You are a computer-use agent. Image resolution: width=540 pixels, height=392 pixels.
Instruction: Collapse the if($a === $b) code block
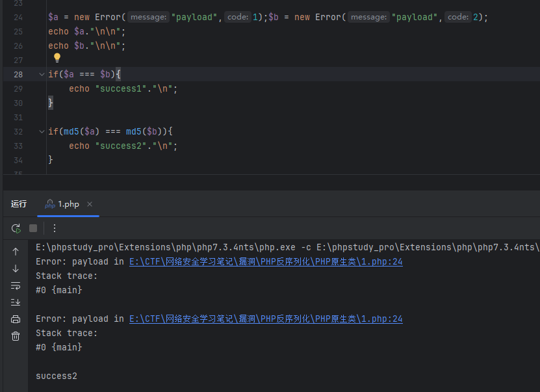point(42,75)
